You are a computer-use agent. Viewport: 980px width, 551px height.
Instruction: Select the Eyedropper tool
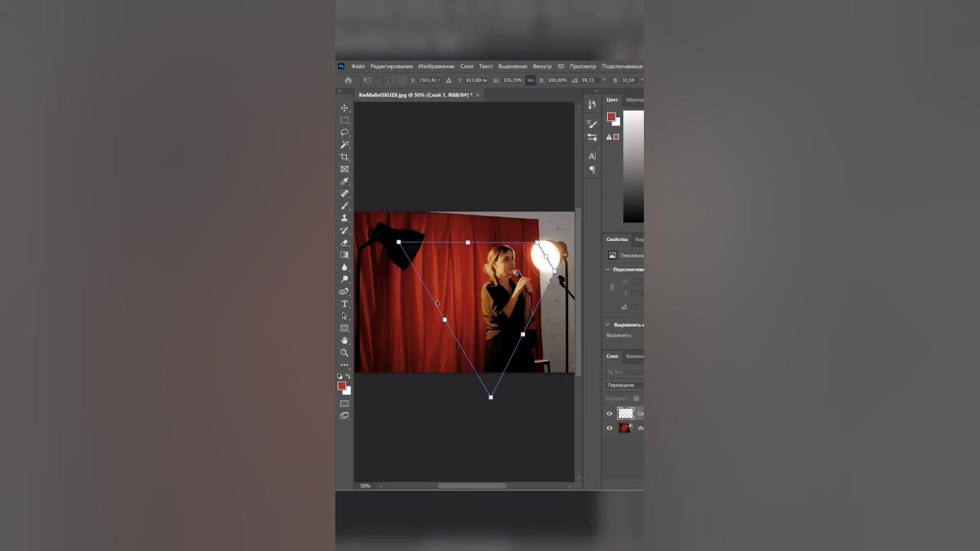(x=345, y=181)
